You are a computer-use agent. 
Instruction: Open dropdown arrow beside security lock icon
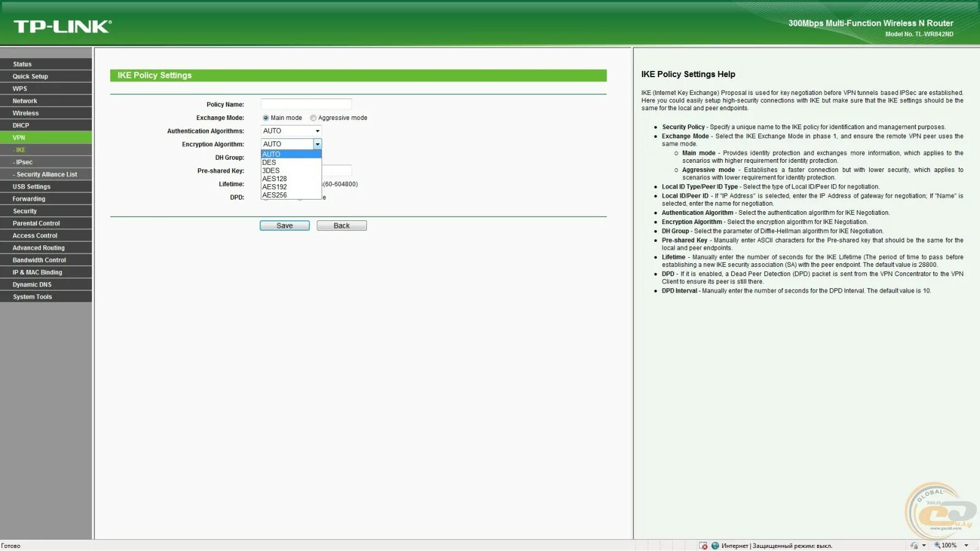pyautogui.click(x=924, y=545)
